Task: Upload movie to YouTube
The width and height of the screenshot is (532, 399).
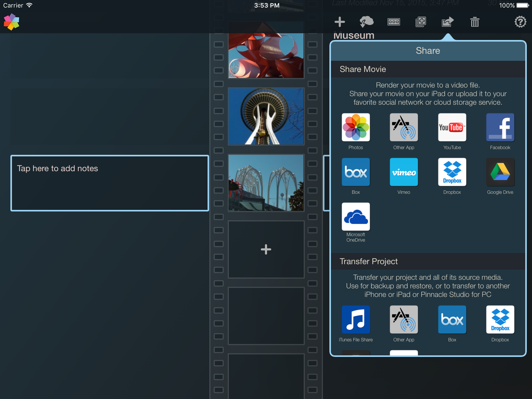Action: tap(452, 127)
